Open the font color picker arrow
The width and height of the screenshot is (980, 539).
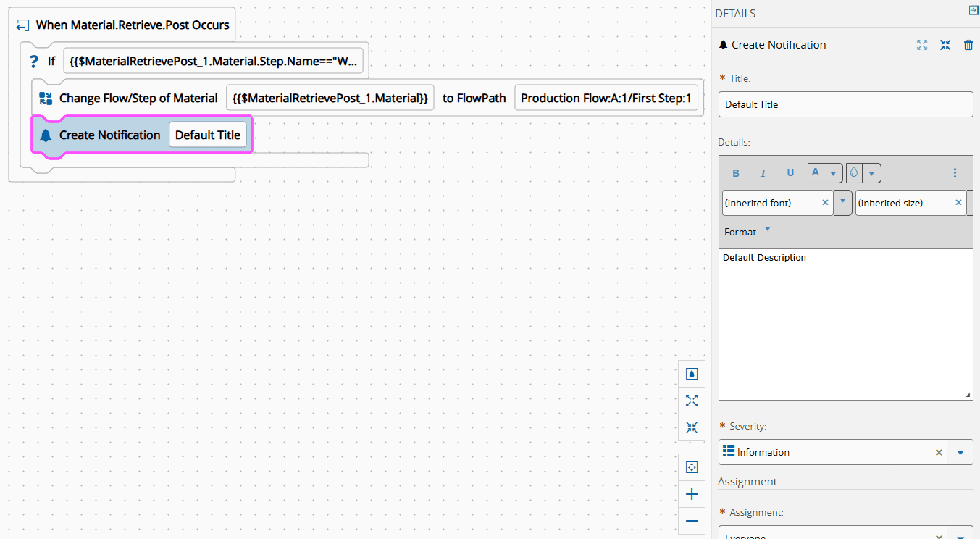pos(833,173)
